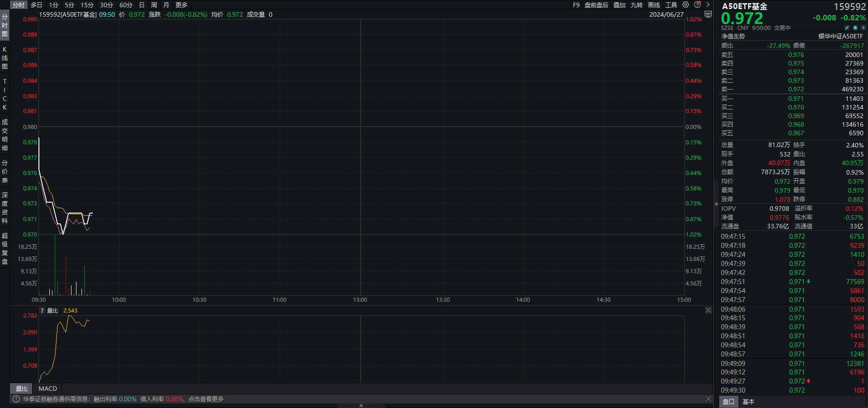Toggle 叠加 overlay comparison option
Image resolution: width=868 pixels, height=408 pixels.
[x=619, y=5]
